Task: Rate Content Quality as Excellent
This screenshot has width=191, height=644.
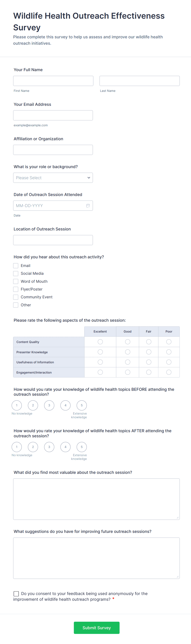Action: 100,342
